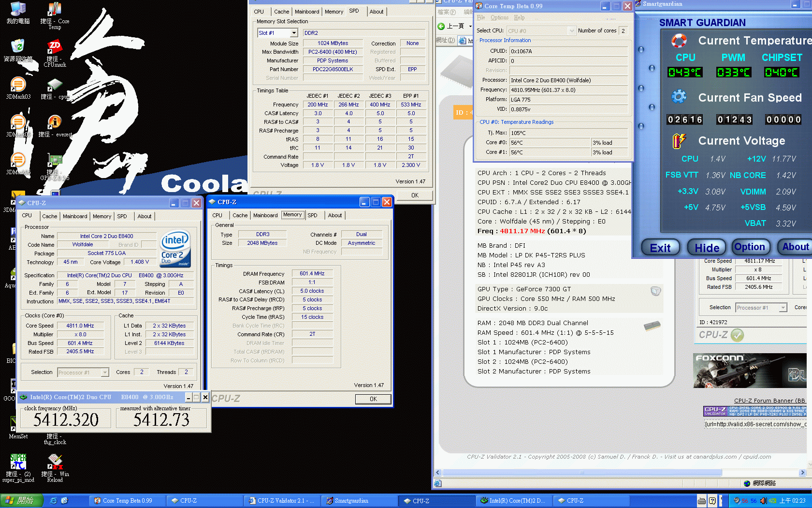
Task: Open the My Computer desktop icon
Action: coord(18,13)
